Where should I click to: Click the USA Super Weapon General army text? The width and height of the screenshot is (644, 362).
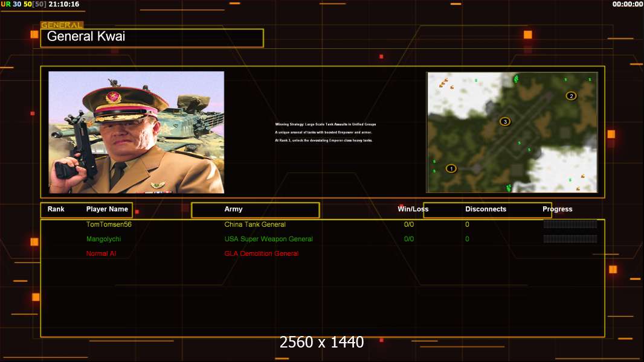point(268,239)
